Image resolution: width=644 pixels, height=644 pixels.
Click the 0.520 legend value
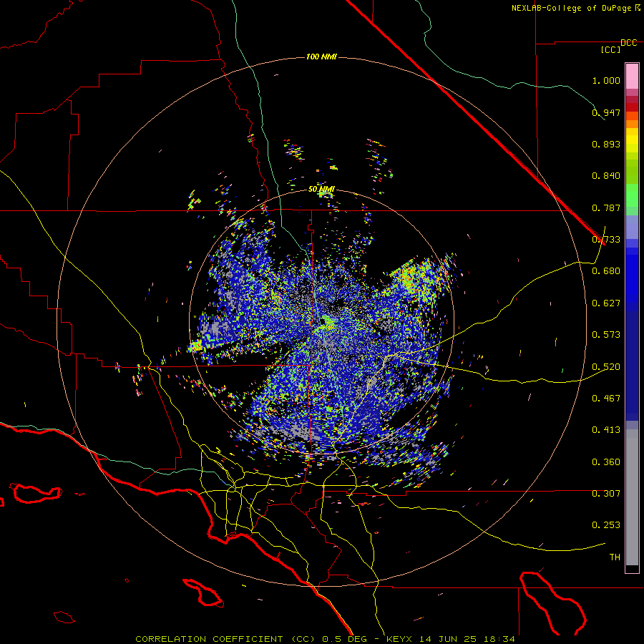pos(606,367)
